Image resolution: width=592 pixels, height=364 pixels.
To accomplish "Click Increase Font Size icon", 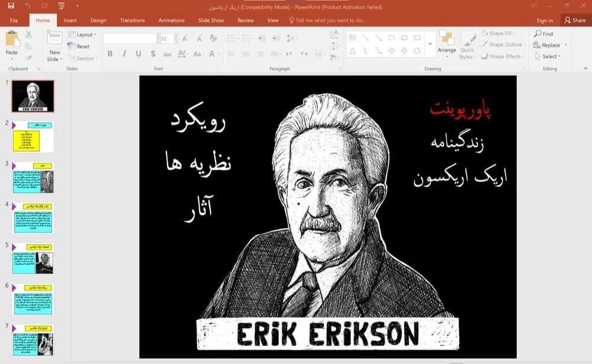I will (x=185, y=38).
